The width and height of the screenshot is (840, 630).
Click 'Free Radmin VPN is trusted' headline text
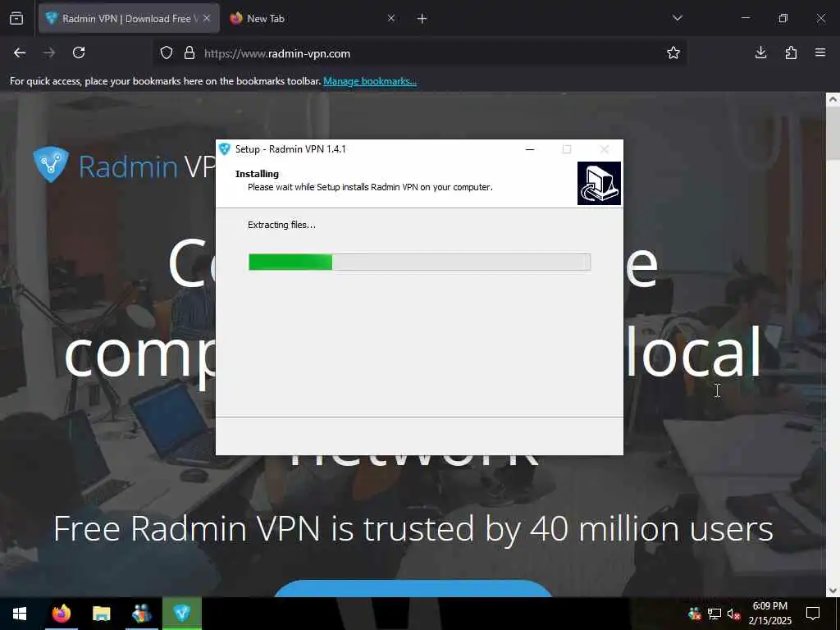coord(413,529)
